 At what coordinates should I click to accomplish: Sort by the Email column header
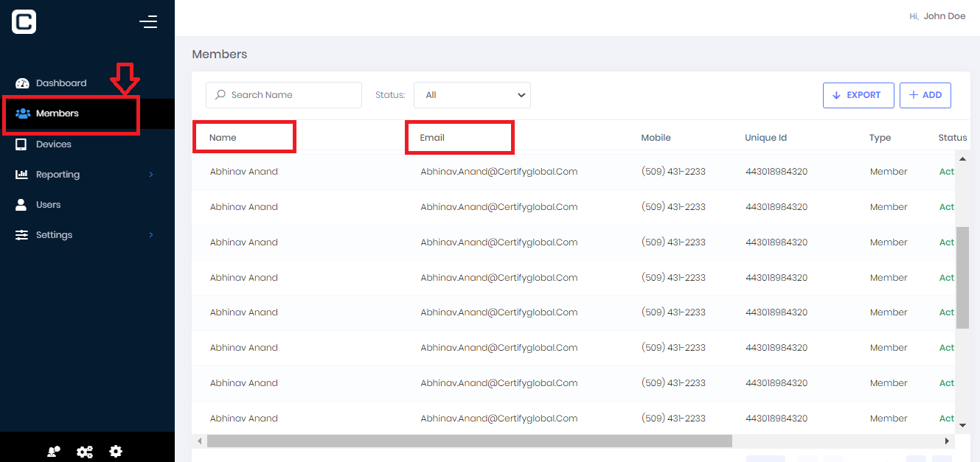(x=433, y=138)
